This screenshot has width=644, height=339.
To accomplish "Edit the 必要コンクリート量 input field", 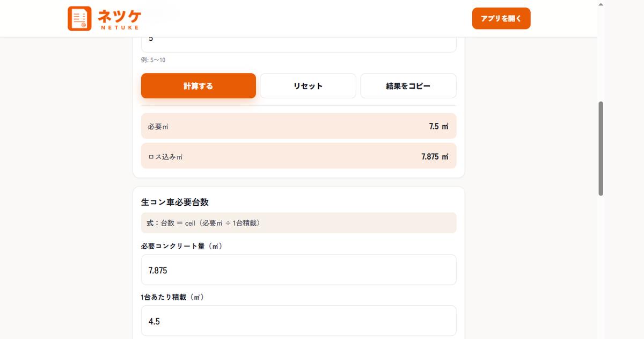I will (x=299, y=270).
